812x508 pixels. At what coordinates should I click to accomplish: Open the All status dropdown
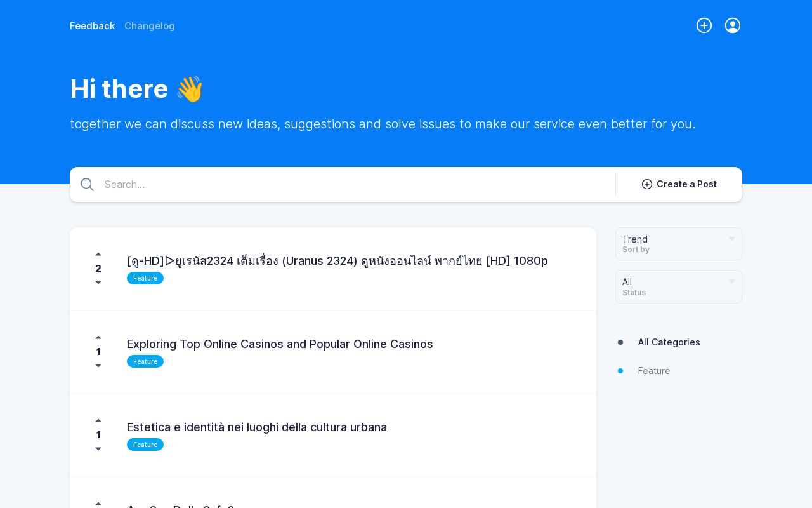(x=678, y=286)
